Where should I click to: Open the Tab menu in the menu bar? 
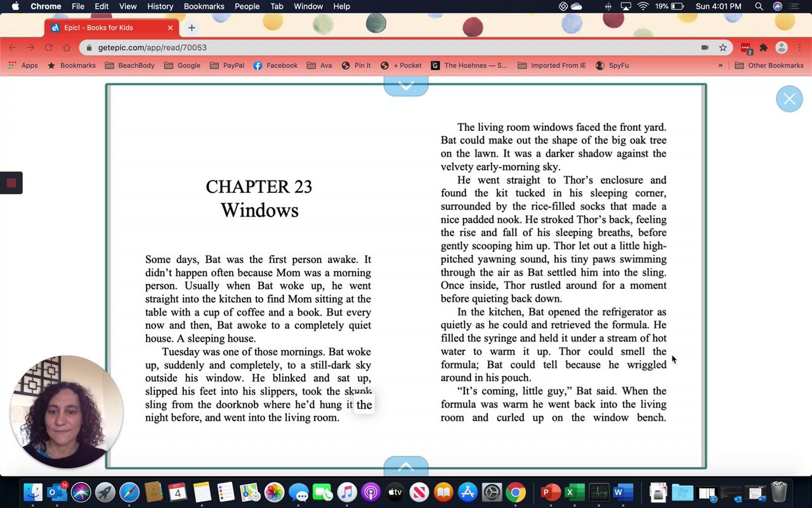point(277,6)
